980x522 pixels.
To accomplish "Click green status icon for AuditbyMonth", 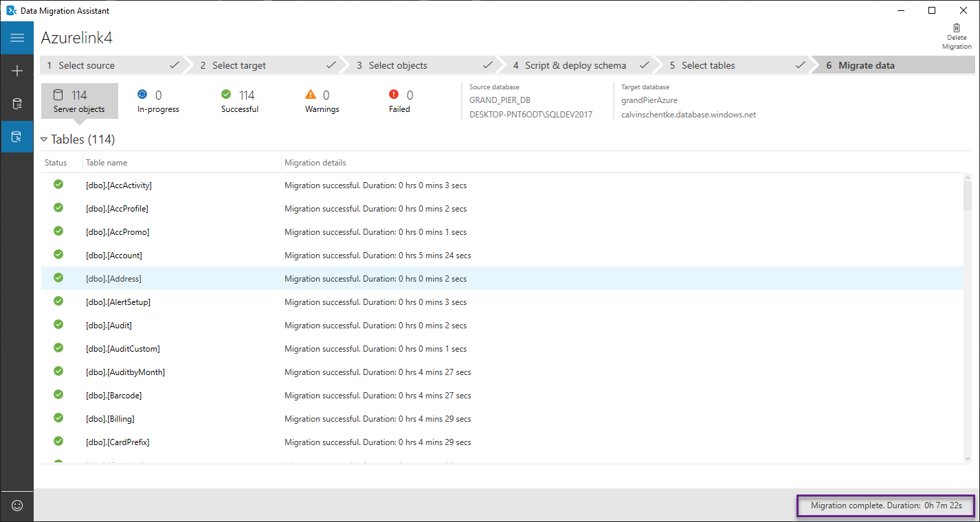I will (x=58, y=371).
